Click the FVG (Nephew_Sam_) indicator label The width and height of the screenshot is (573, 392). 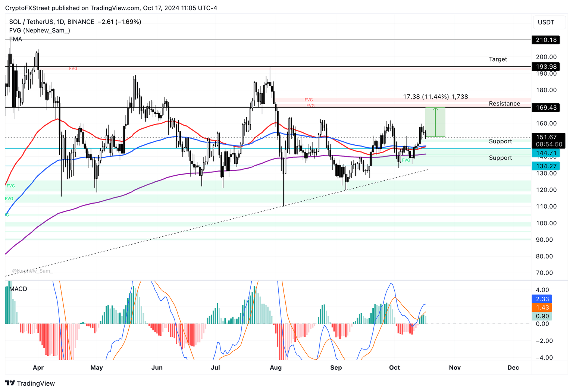(40, 31)
